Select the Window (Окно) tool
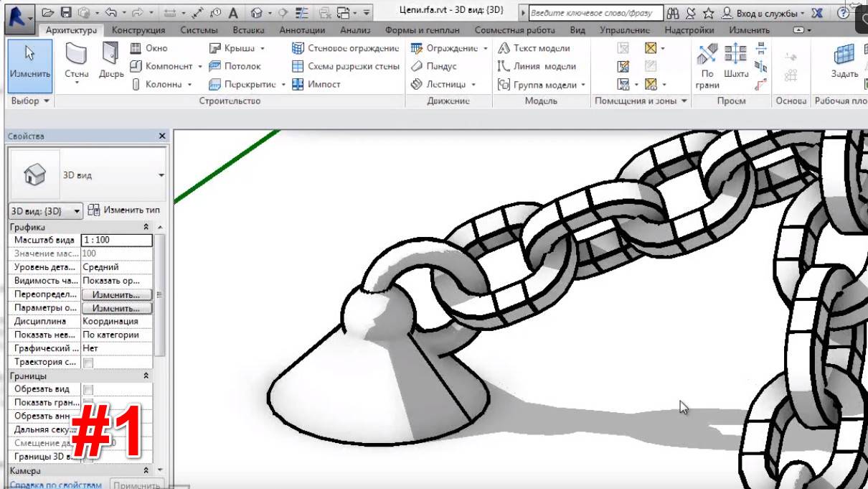This screenshot has width=868, height=489. tap(149, 48)
